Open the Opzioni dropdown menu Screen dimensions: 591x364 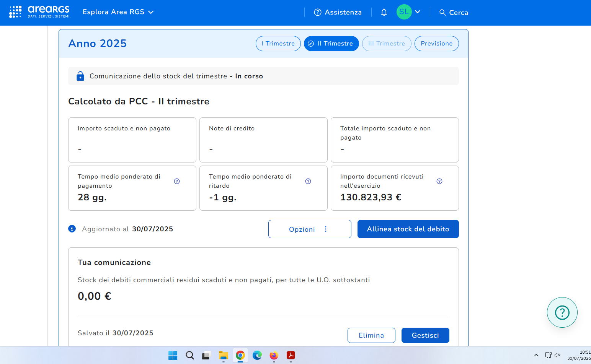point(309,229)
